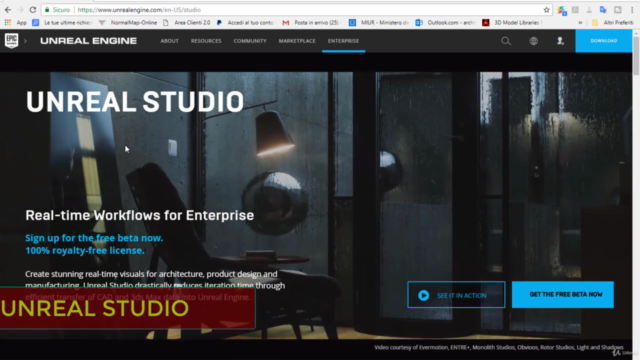Click the Sign up for the free beta now link
640x360 pixels.
[94, 238]
